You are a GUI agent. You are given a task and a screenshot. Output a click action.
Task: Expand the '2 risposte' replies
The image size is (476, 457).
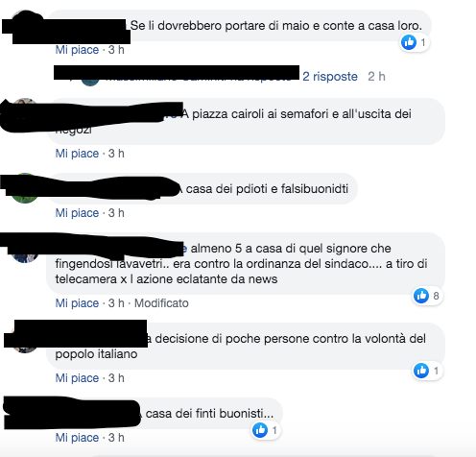pos(330,77)
